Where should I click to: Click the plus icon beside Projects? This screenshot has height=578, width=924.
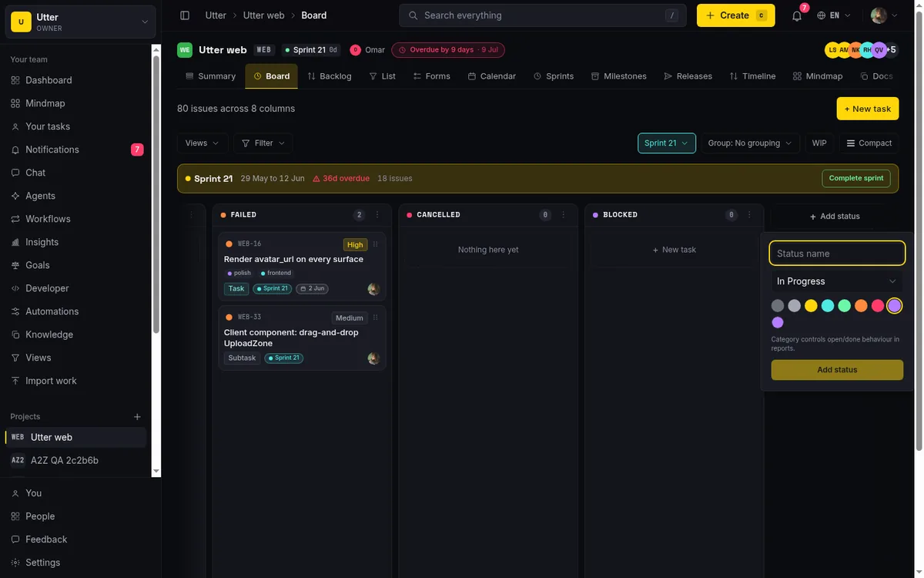(137, 417)
